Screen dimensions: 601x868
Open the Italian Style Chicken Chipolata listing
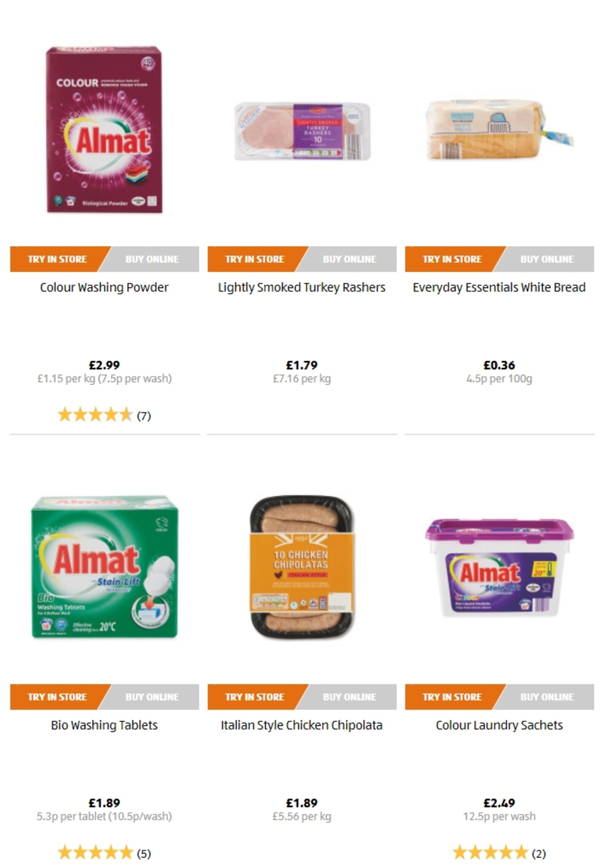coord(301,724)
